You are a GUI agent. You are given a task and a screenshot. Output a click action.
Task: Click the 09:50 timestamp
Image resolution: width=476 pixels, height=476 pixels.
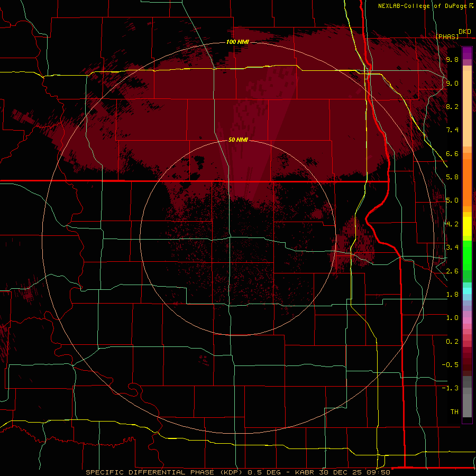click(x=378, y=472)
